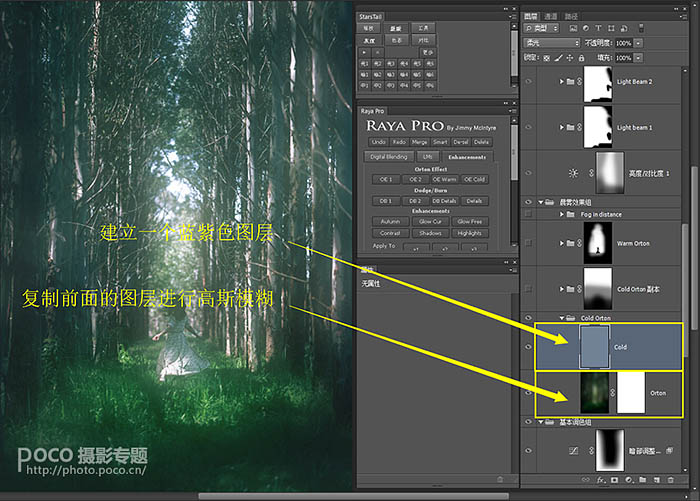The width and height of the screenshot is (700, 501).
Task: Click lock transparent pixels icon
Action: click(x=547, y=58)
